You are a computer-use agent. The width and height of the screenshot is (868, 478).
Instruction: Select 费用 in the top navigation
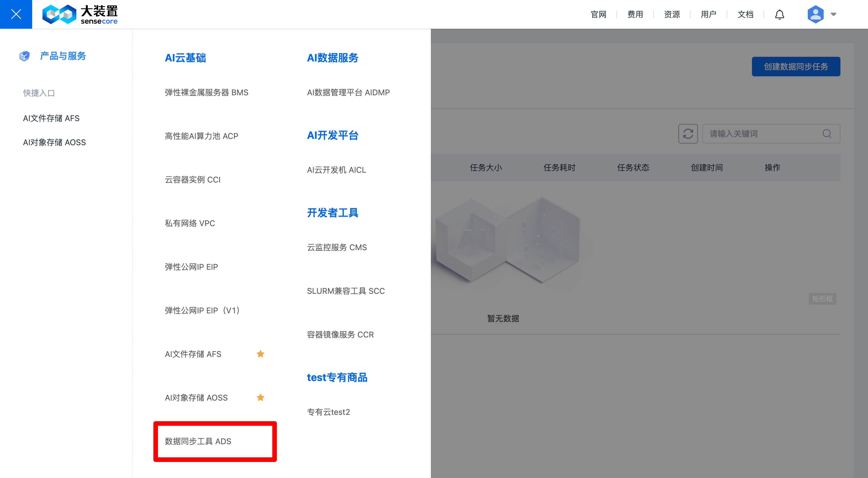coord(635,14)
